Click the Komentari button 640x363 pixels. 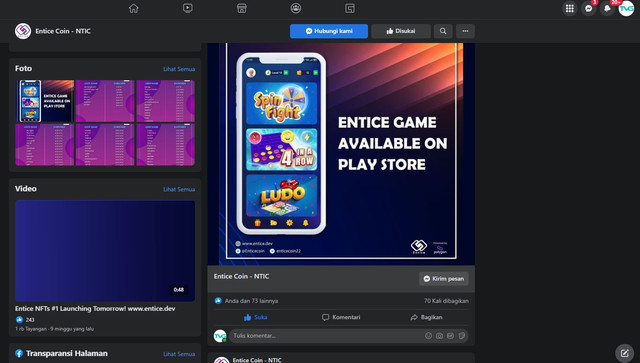click(341, 317)
